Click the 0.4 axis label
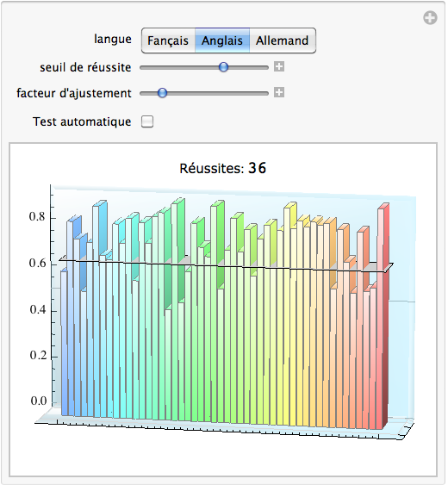Viewport: 448px width, 485px height. pyautogui.click(x=38, y=309)
